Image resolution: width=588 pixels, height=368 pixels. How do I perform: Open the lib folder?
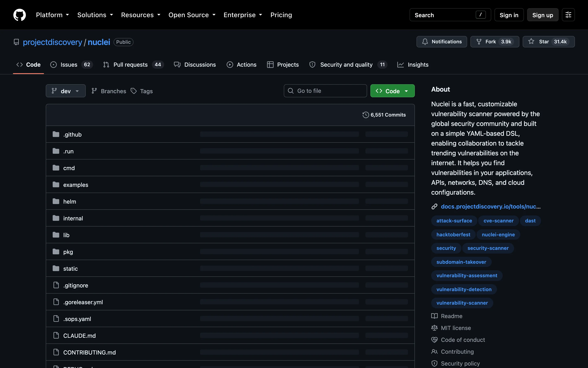point(66,235)
